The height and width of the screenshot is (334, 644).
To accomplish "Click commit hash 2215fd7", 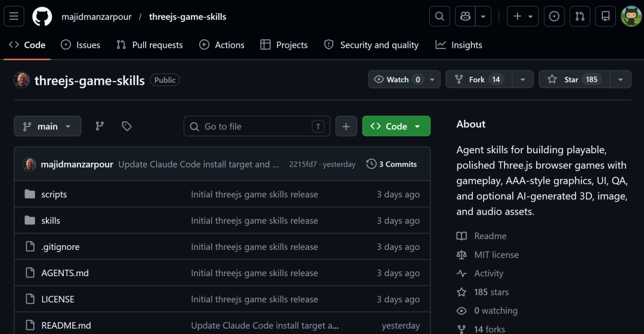I will point(303,165).
